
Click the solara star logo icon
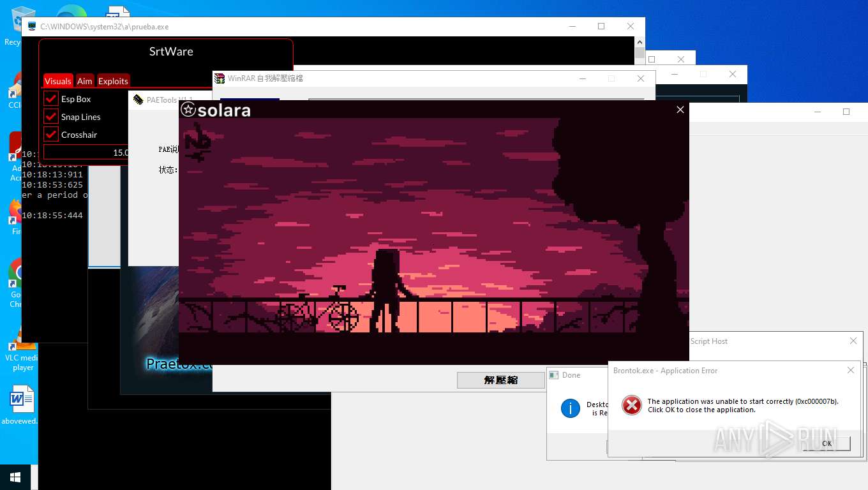pos(188,110)
